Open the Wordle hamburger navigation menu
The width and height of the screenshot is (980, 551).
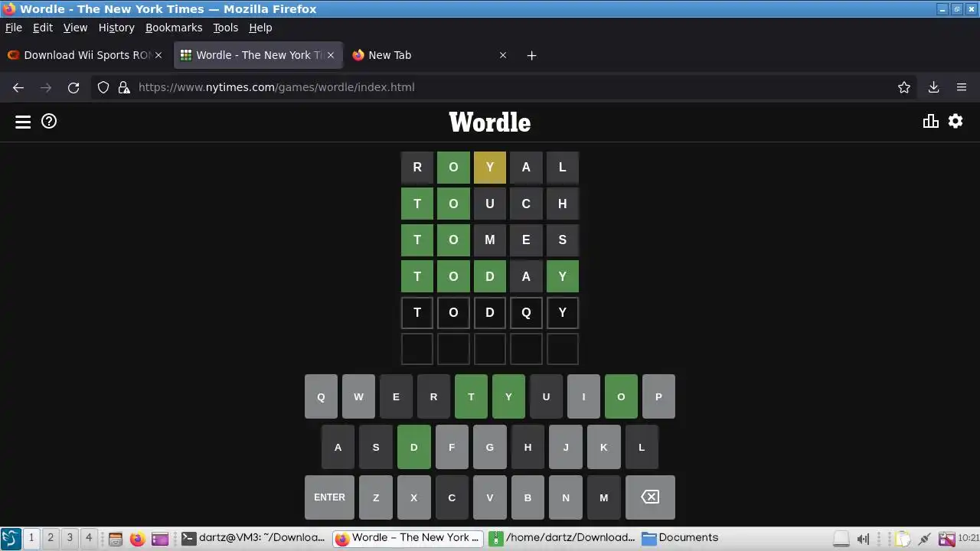23,122
